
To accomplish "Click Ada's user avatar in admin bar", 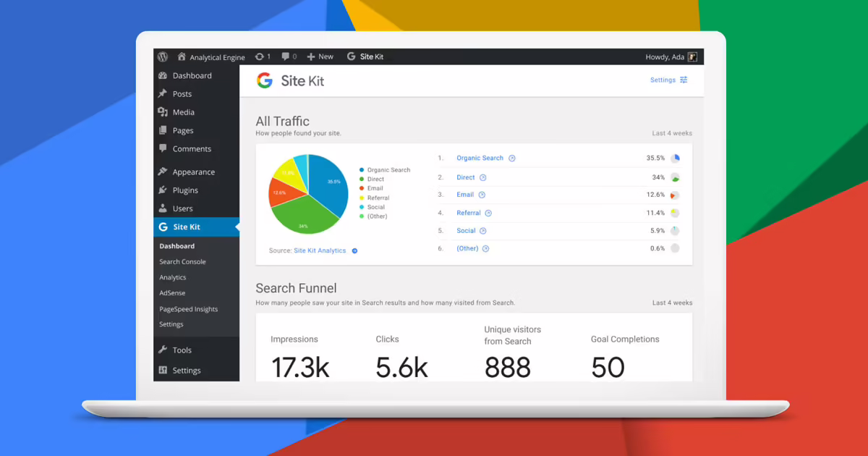I will (x=692, y=57).
